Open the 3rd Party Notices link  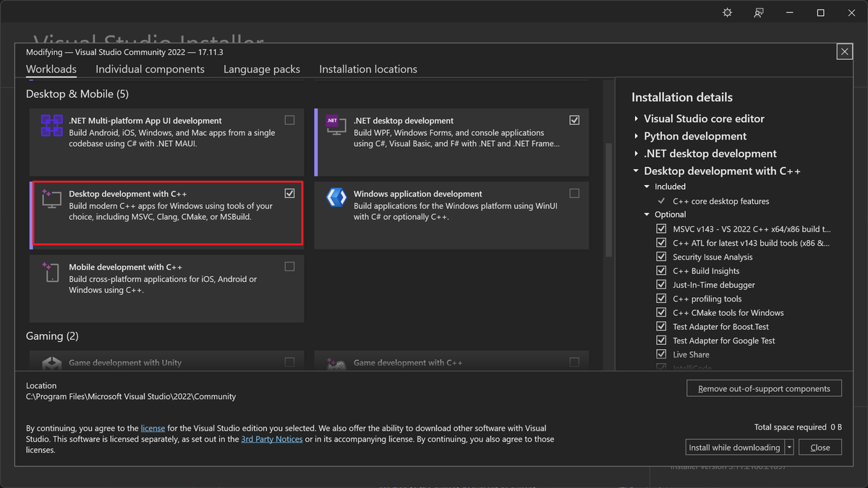pyautogui.click(x=271, y=439)
